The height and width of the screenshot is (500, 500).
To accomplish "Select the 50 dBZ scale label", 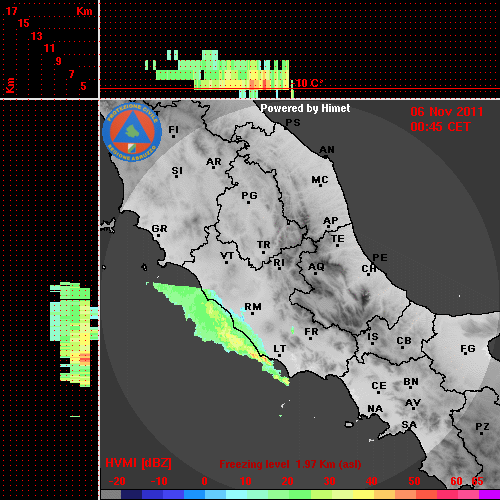I will pyautogui.click(x=414, y=481).
